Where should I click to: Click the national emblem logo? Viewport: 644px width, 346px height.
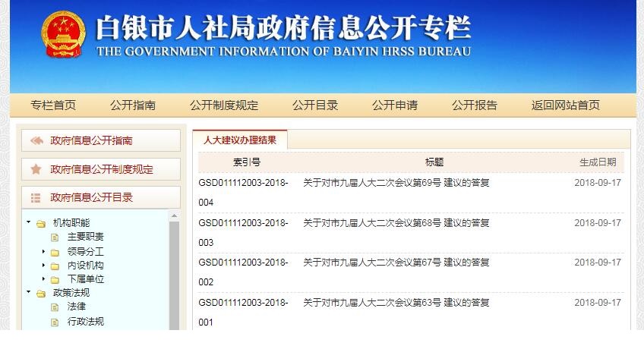click(x=64, y=37)
